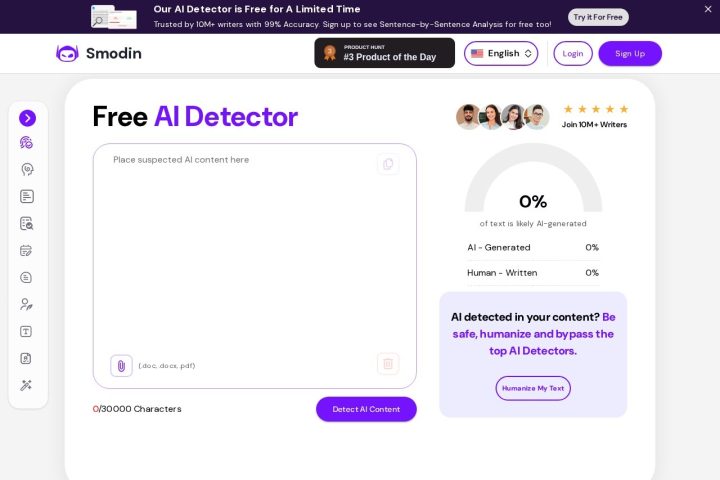Click the Sign Up button

(x=630, y=54)
